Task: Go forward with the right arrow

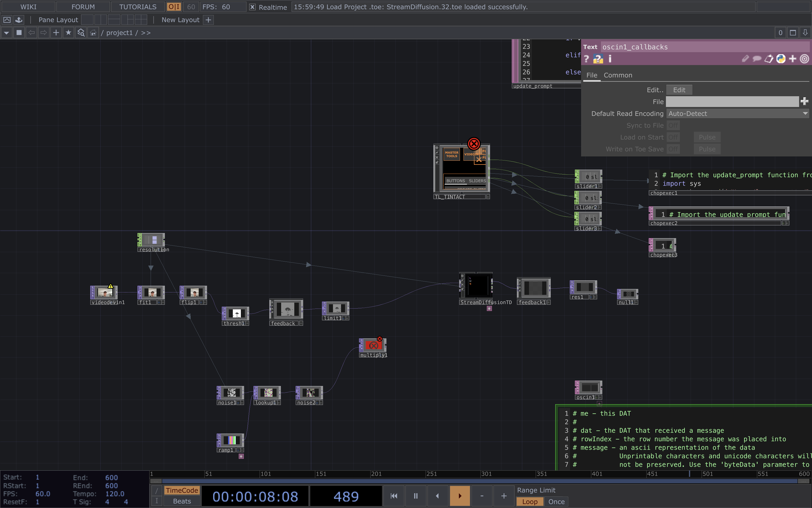Action: (44, 33)
